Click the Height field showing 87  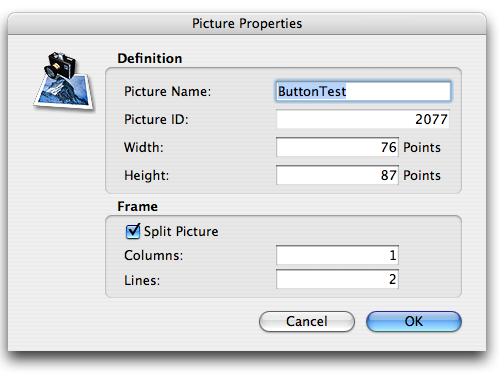pos(337,175)
